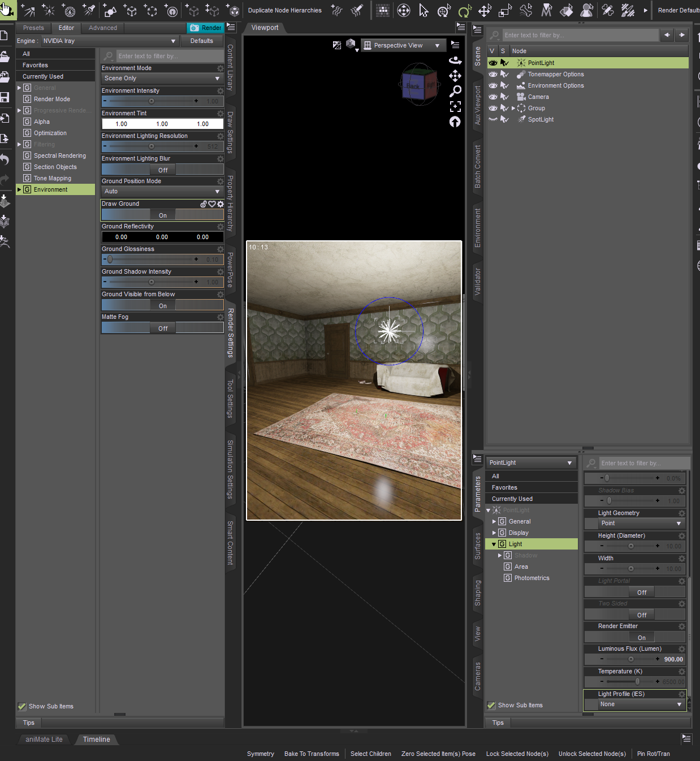Open the Timeline tab
Viewport: 700px width, 761px height.
(x=97, y=739)
